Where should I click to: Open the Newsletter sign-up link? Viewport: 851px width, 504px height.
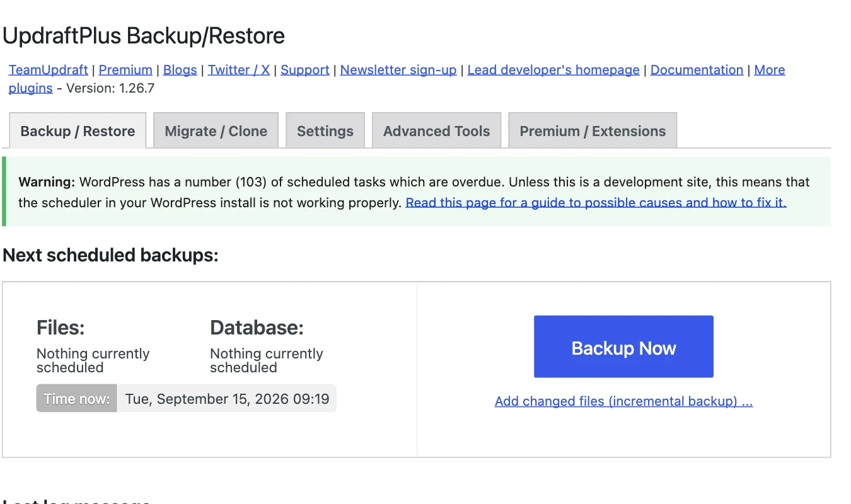click(398, 70)
